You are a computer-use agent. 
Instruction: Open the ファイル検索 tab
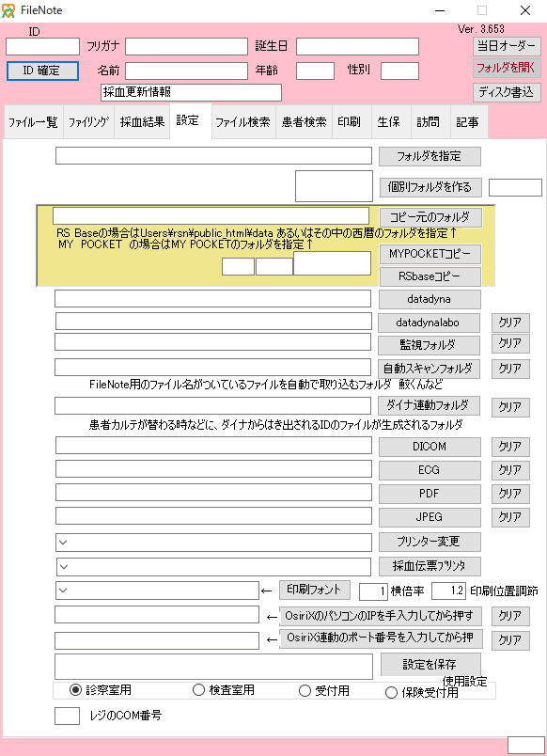(242, 122)
